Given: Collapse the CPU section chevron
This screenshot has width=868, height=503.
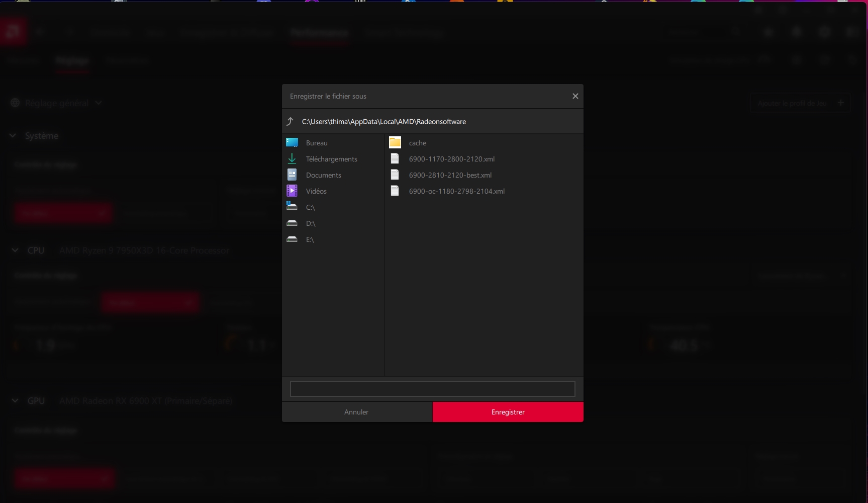Looking at the screenshot, I should (15, 250).
